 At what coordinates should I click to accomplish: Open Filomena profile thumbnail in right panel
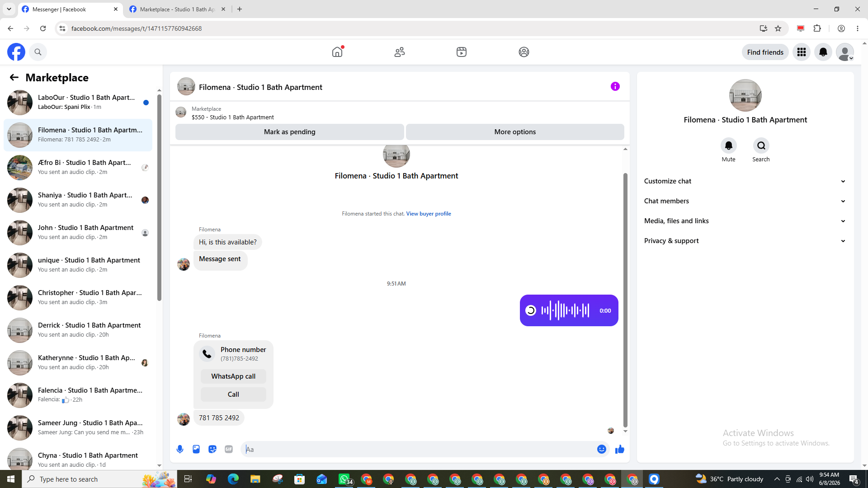[745, 95]
